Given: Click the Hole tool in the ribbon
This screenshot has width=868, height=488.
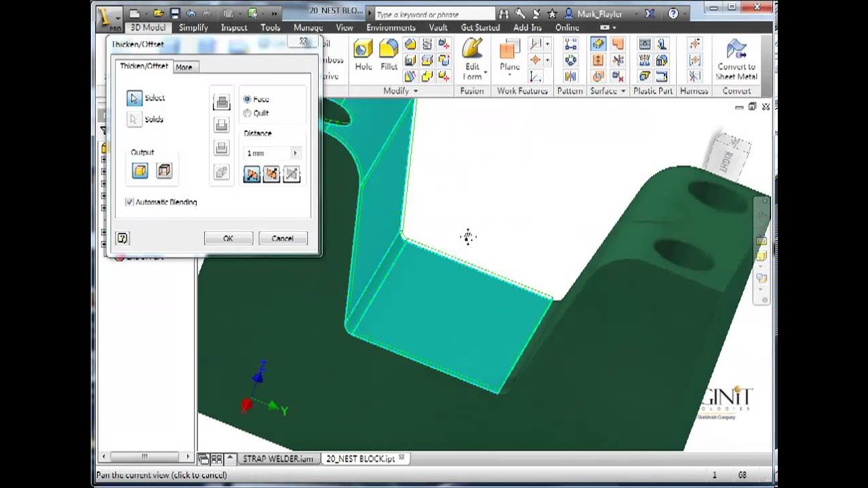Looking at the screenshot, I should click(x=363, y=54).
